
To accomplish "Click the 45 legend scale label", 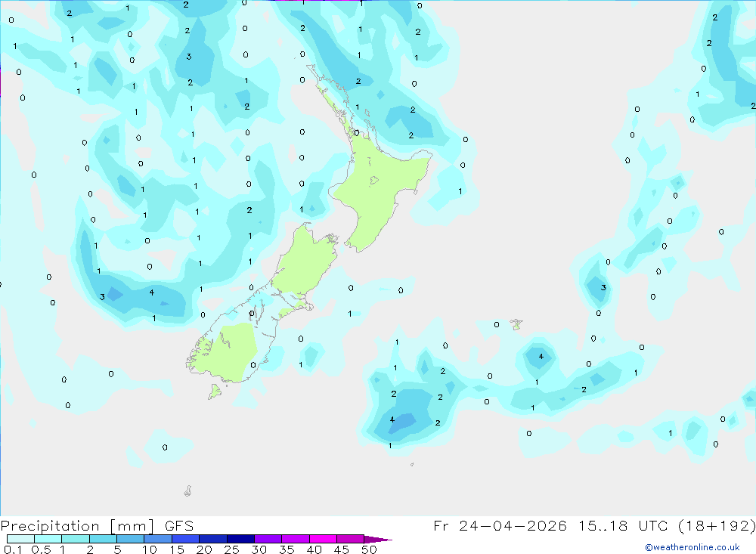I will click(x=342, y=549).
